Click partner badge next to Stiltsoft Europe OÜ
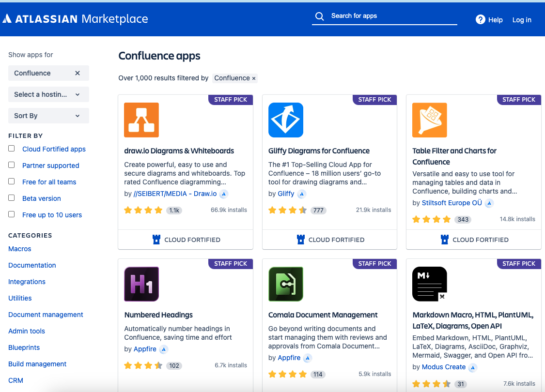This screenshot has width=545, height=392. point(489,203)
